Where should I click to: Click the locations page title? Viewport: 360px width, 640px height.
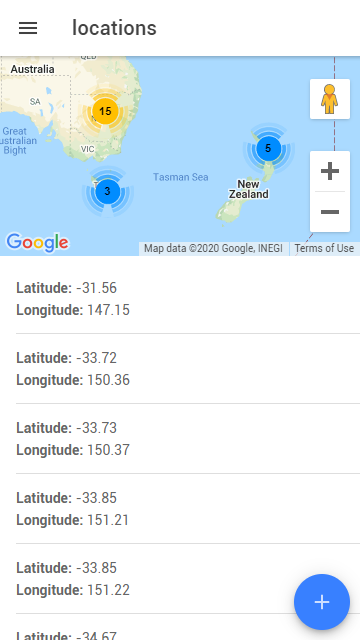coord(114,28)
